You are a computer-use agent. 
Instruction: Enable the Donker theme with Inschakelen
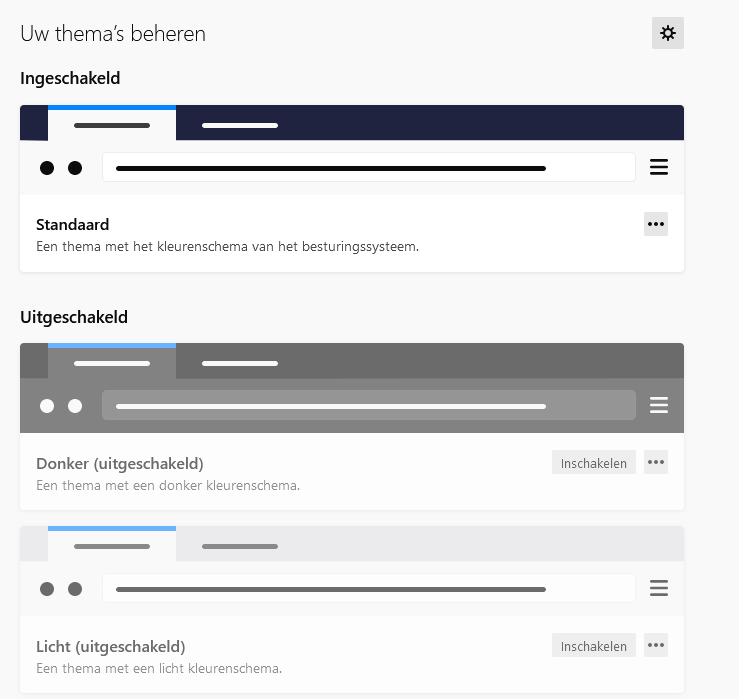(594, 463)
